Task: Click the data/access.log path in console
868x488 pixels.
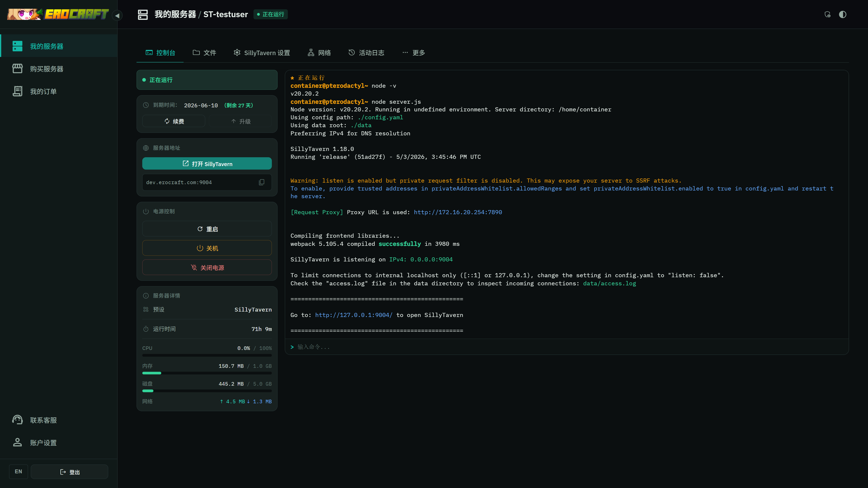Action: coord(610,284)
